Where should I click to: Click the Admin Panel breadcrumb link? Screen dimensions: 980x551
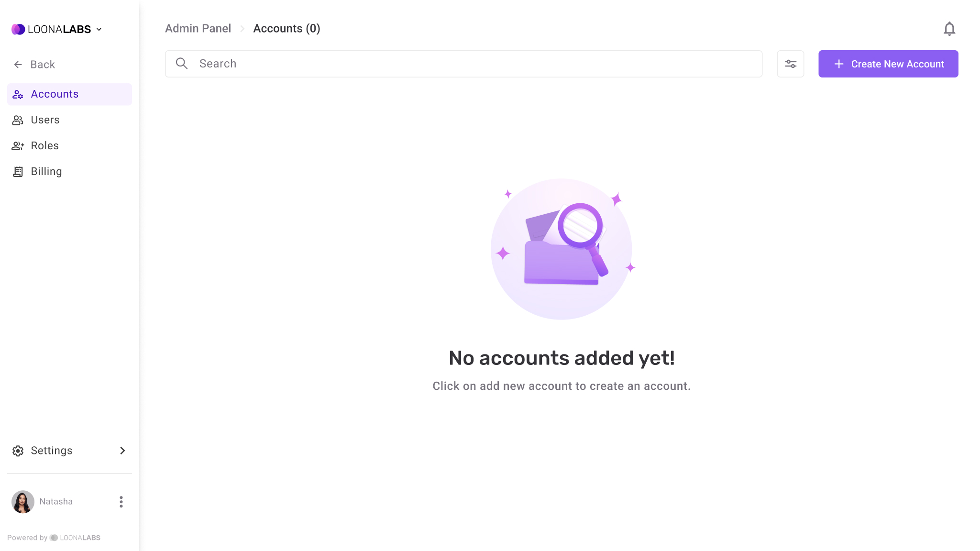[198, 28]
